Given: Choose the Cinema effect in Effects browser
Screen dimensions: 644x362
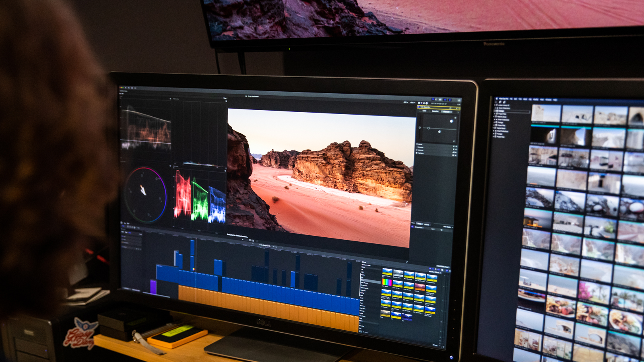Looking at the screenshot, I should [419, 287].
